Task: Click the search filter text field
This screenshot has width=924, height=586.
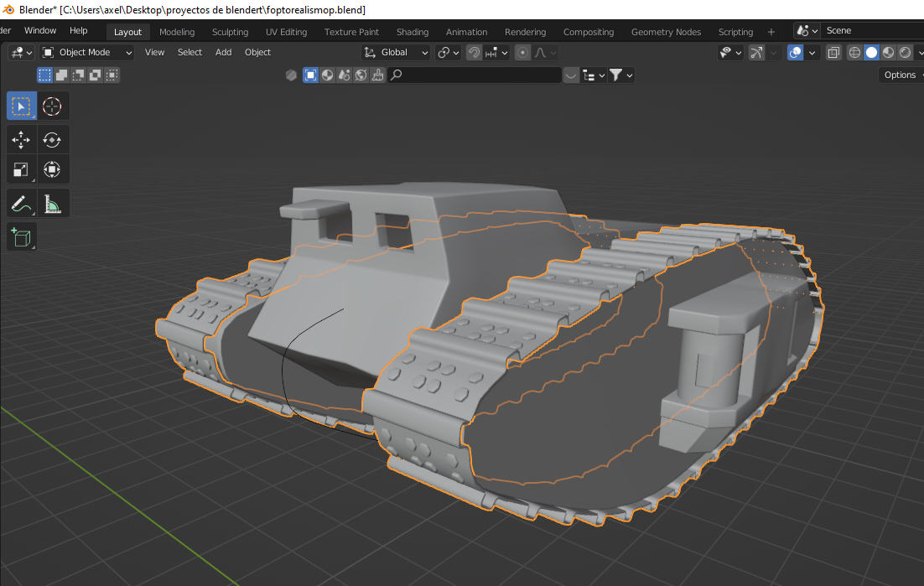Action: [475, 75]
